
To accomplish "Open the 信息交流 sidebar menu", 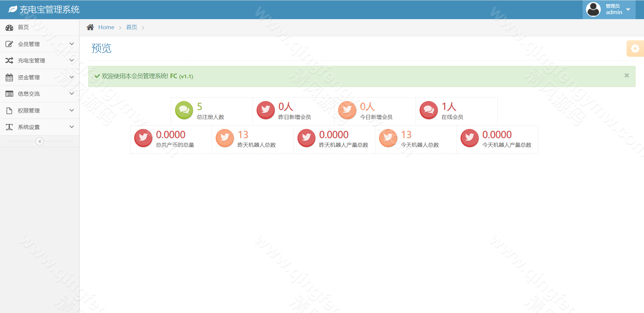I will coord(29,94).
